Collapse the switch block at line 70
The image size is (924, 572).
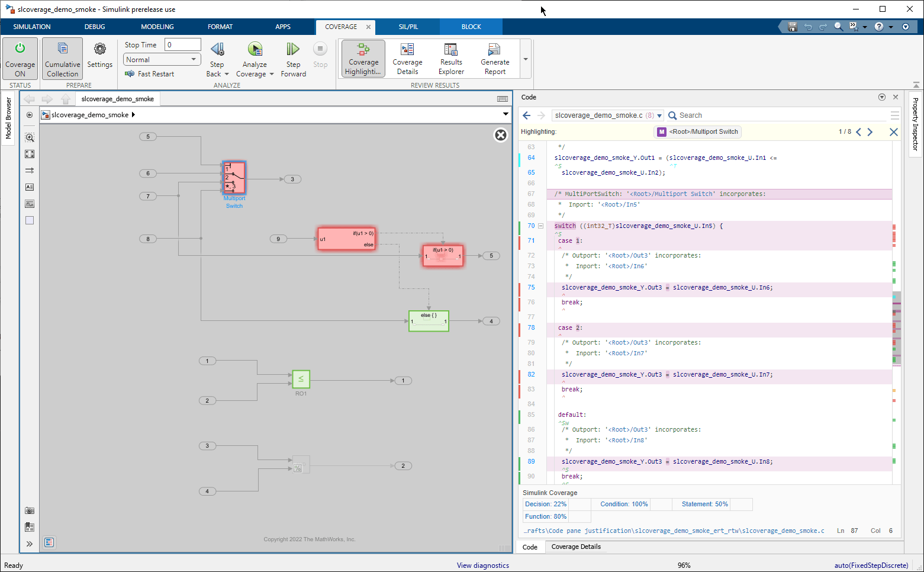(x=540, y=226)
